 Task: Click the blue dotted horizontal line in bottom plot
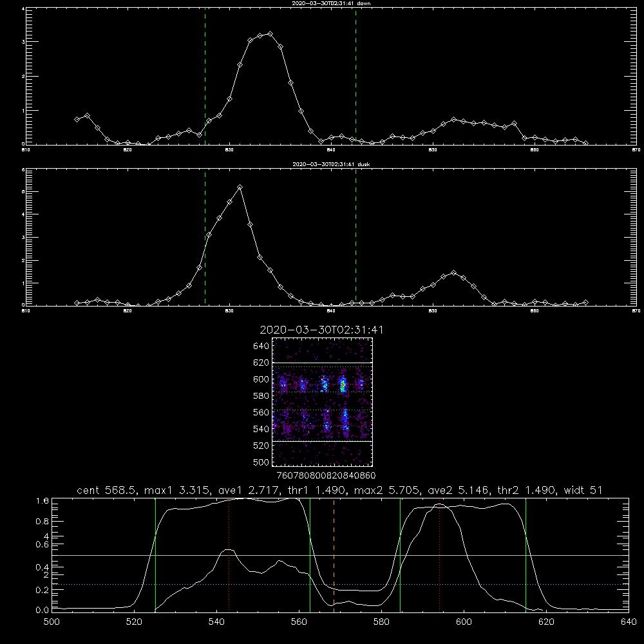tap(341, 584)
